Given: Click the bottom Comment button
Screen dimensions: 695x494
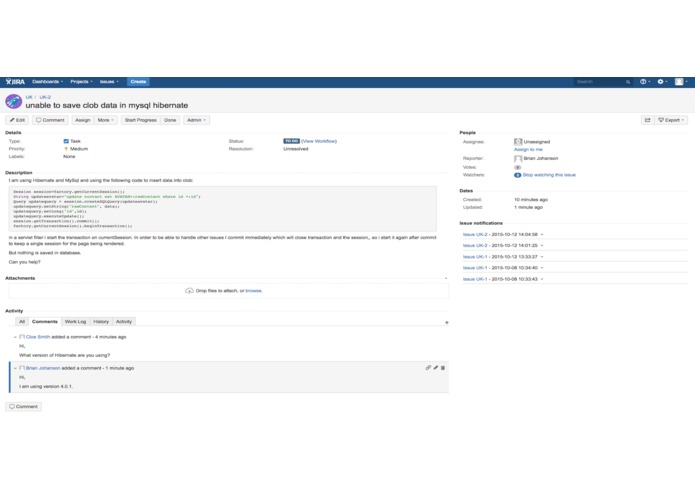Looking at the screenshot, I should 23,407.
